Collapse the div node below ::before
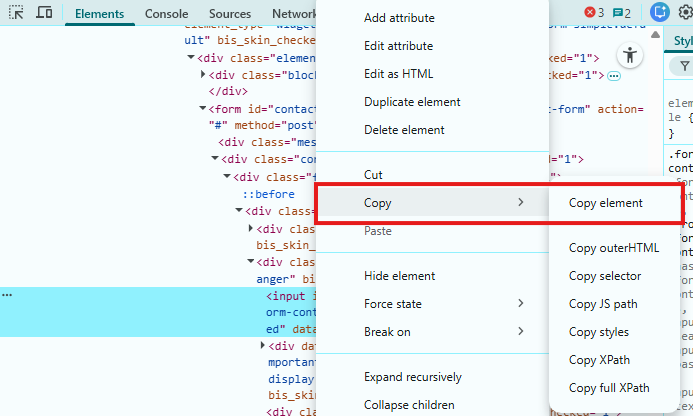The height and width of the screenshot is (416, 693). point(239,210)
